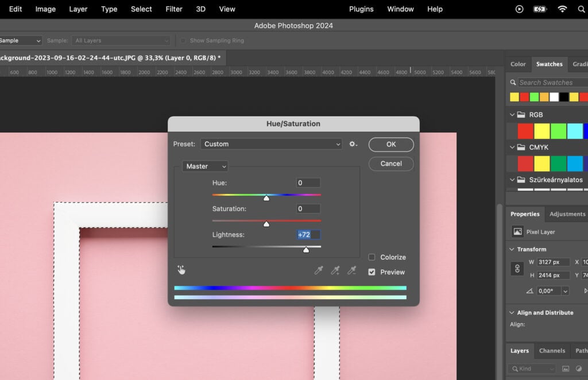588x380 pixels.
Task: Open the Filter menu
Action: 173,9
